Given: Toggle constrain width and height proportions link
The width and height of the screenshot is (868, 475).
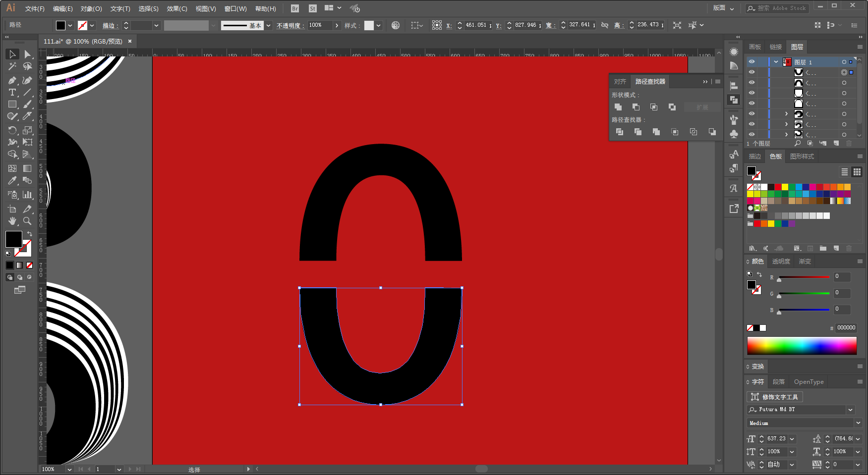Looking at the screenshot, I should click(604, 25).
